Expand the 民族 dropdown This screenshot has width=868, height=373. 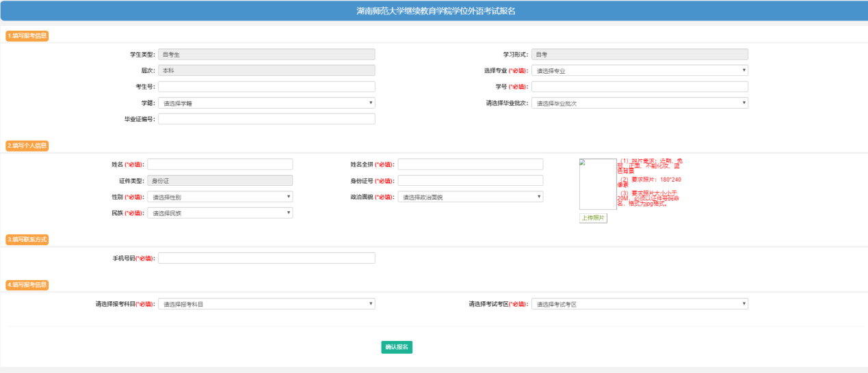(x=220, y=213)
